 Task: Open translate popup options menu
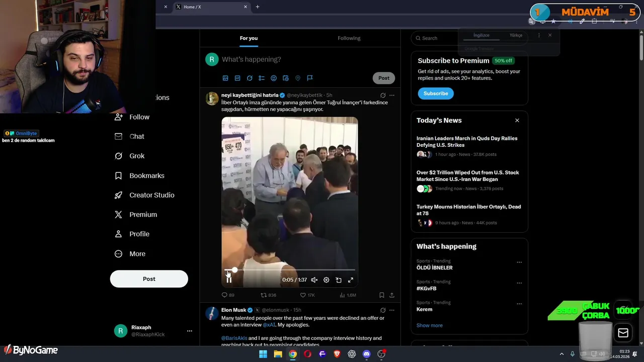[x=539, y=35]
